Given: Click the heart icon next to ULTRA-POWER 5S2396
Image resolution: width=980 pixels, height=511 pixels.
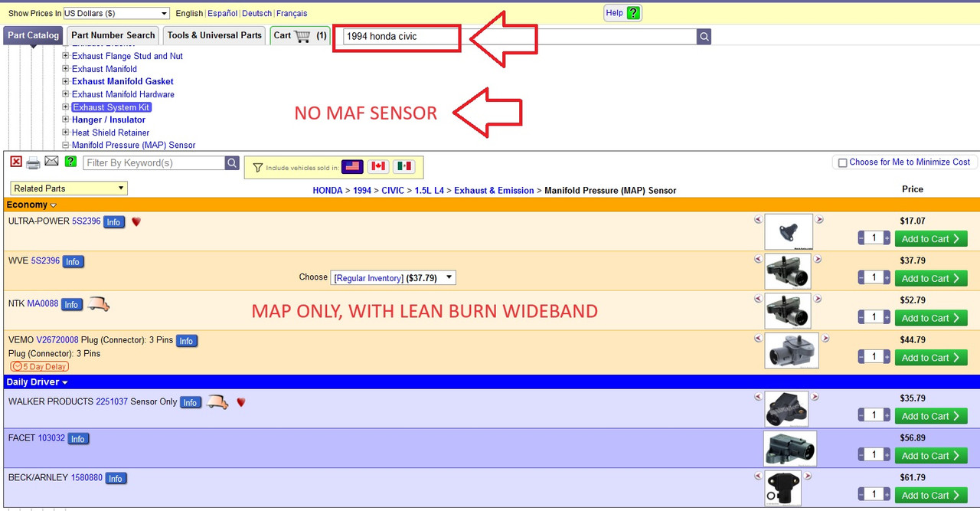Looking at the screenshot, I should 136,221.
